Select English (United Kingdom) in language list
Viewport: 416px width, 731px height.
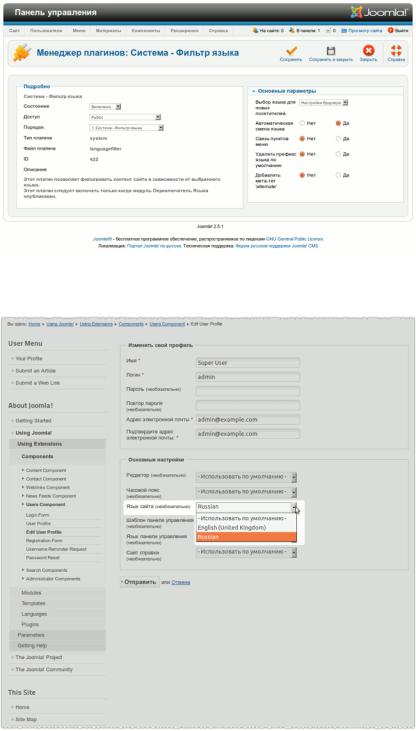(246, 527)
